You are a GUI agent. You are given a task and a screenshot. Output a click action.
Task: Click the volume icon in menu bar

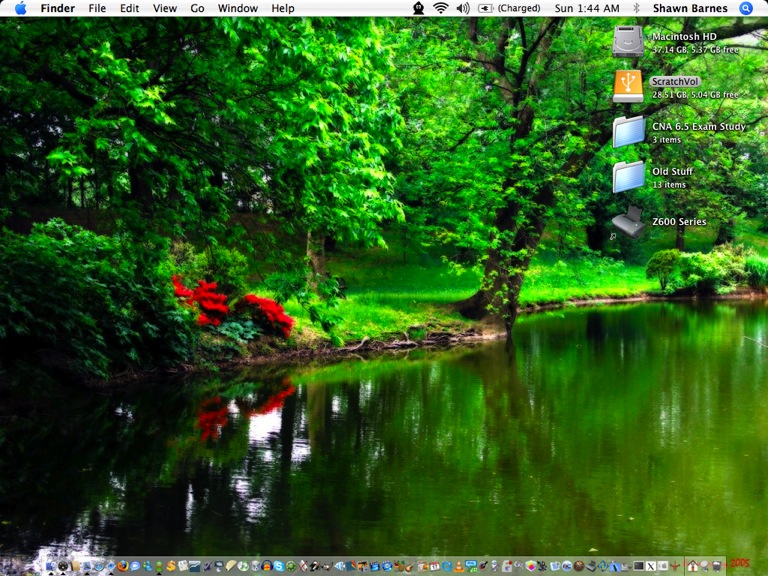click(463, 8)
